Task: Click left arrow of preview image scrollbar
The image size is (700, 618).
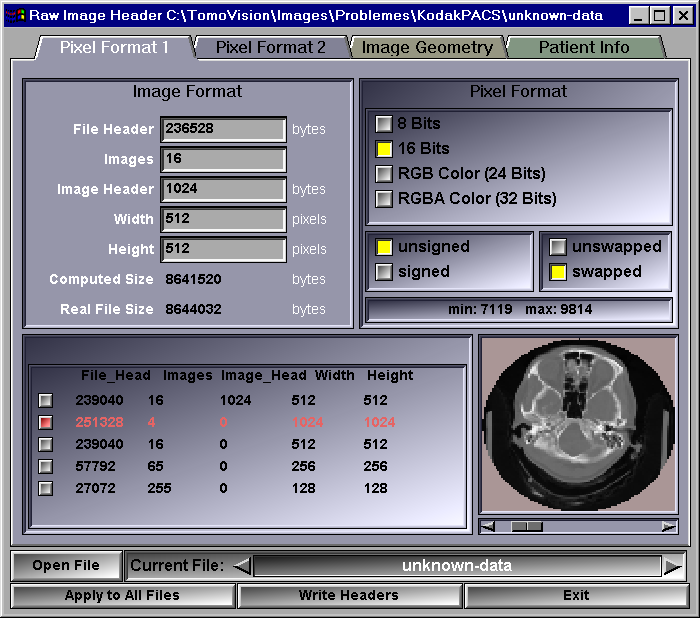Action: click(x=488, y=527)
